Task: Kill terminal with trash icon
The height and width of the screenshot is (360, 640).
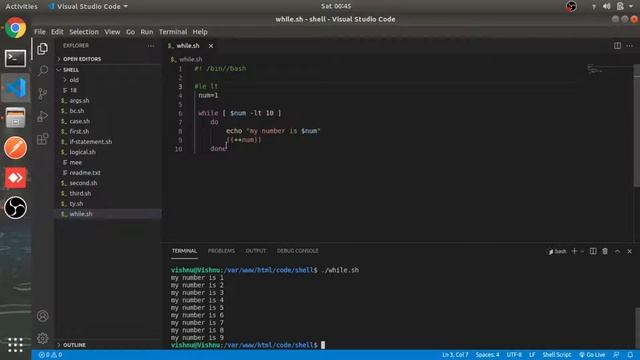Action: pyautogui.click(x=605, y=251)
